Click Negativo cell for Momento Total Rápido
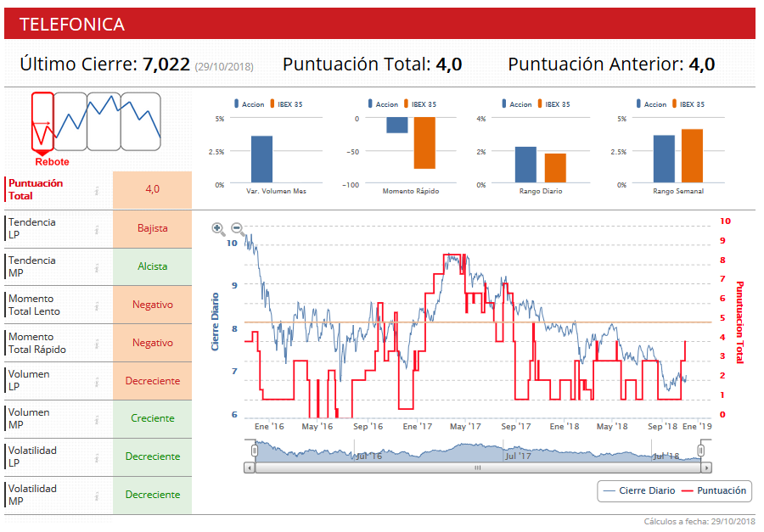 (153, 343)
